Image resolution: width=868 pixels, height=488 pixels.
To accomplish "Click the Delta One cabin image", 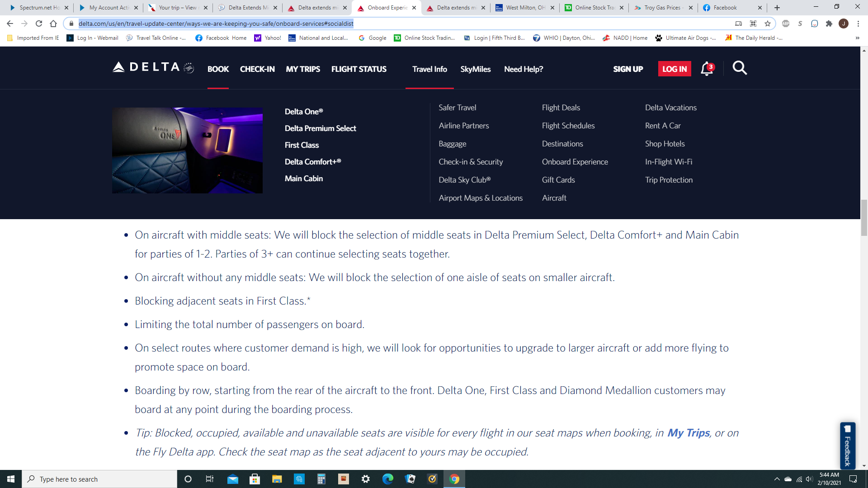I will [x=187, y=150].
